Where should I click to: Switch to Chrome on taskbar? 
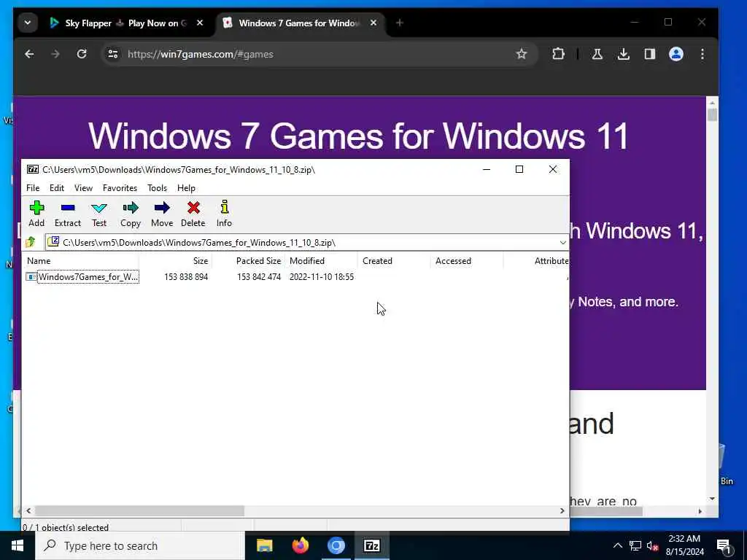(336, 545)
